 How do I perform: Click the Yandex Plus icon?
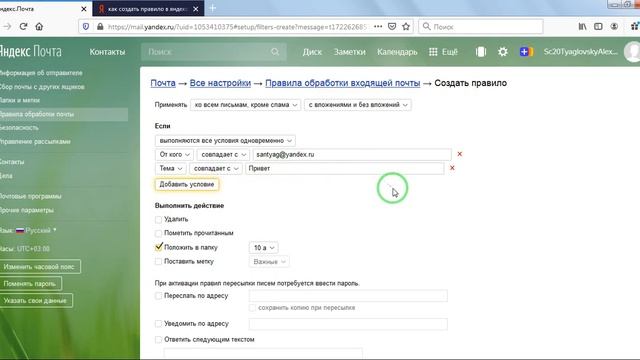click(526, 52)
